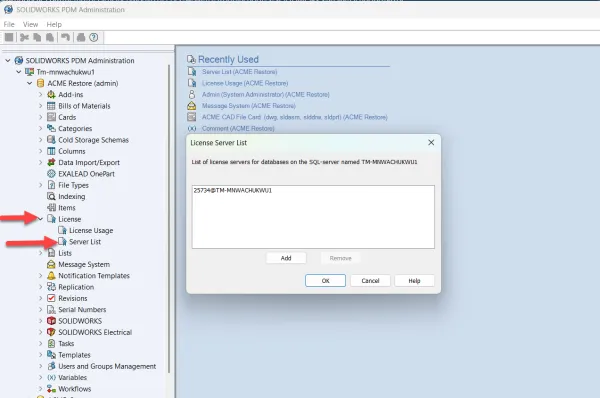The image size is (600, 398).
Task: Select 25734@TM-MNWACHUKWU1 server entry
Action: 233,190
